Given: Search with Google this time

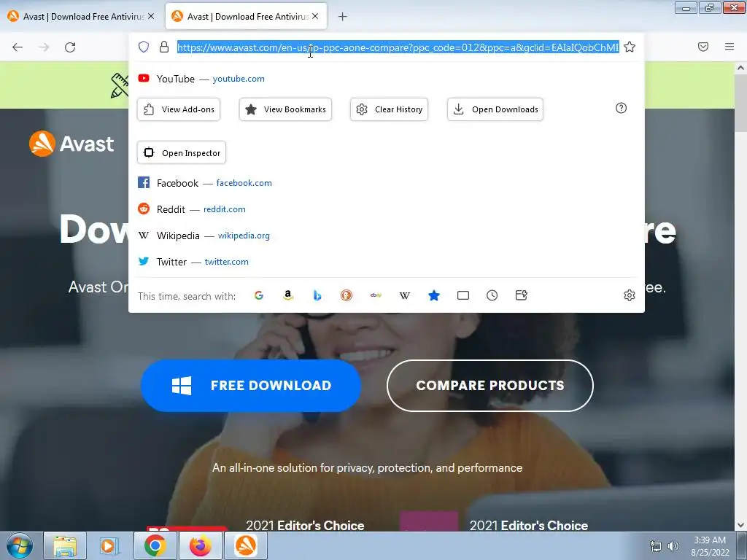Looking at the screenshot, I should (x=259, y=296).
